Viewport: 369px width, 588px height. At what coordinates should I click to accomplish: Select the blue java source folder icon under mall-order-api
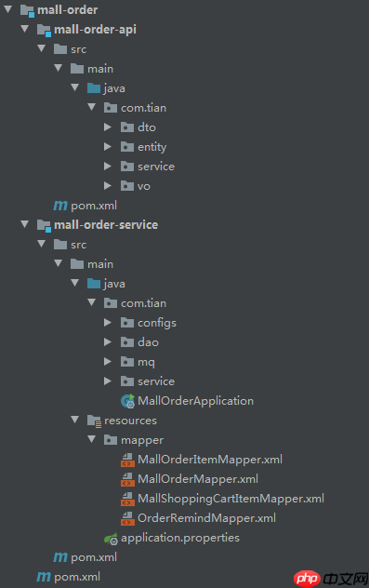[94, 88]
